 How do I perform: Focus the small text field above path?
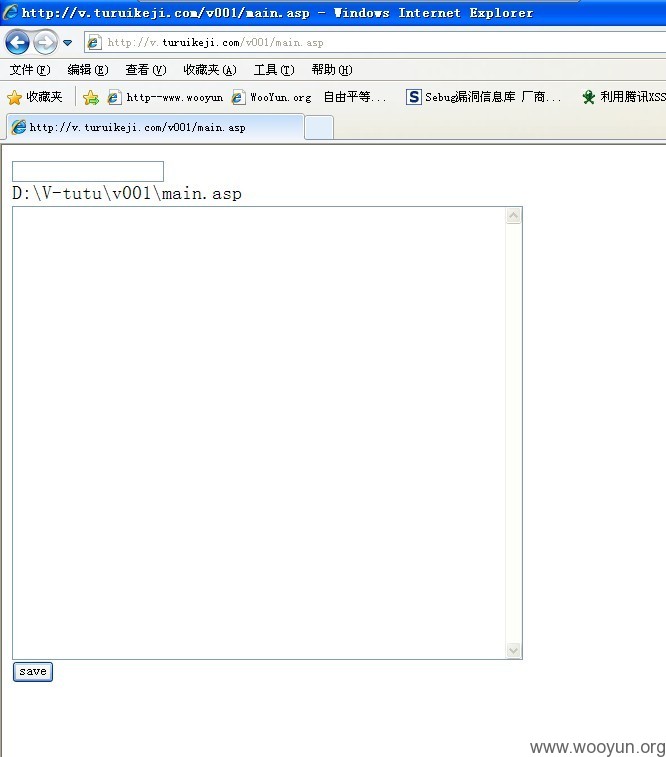[x=88, y=171]
